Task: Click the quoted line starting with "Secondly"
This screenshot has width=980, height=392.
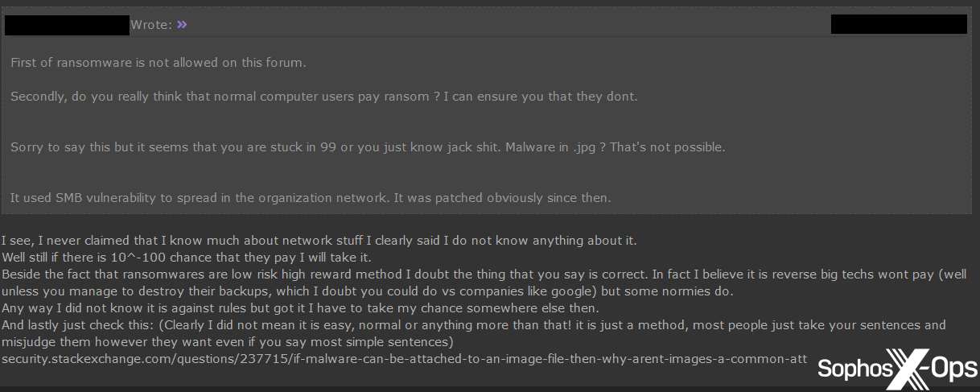Action: coord(323,97)
